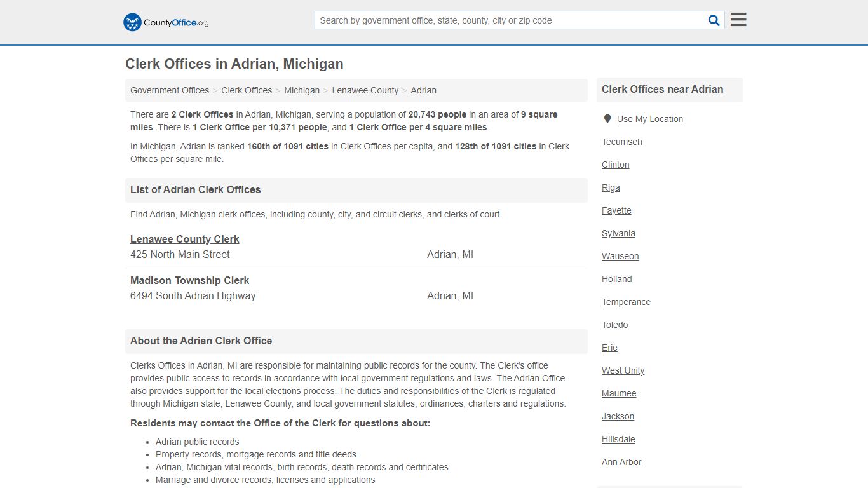View clerk offices in Erie
The height and width of the screenshot is (488, 868).
click(x=609, y=348)
